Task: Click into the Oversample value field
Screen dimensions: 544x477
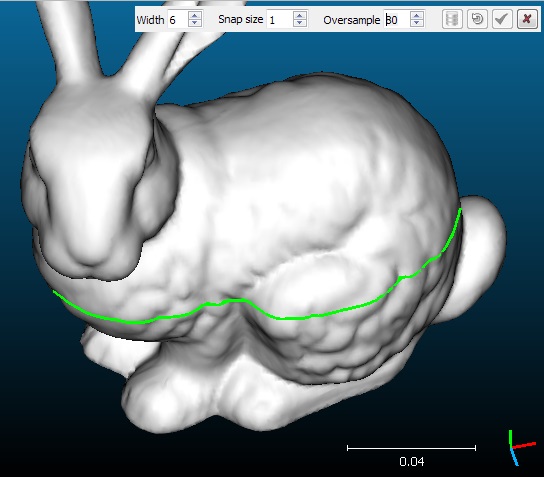Action: pos(397,19)
